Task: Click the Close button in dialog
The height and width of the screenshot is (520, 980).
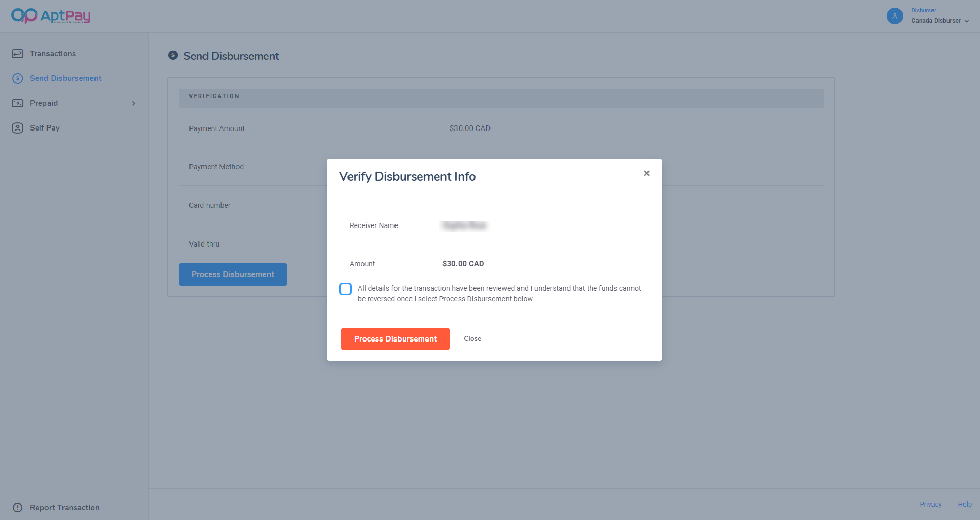Action: point(472,339)
